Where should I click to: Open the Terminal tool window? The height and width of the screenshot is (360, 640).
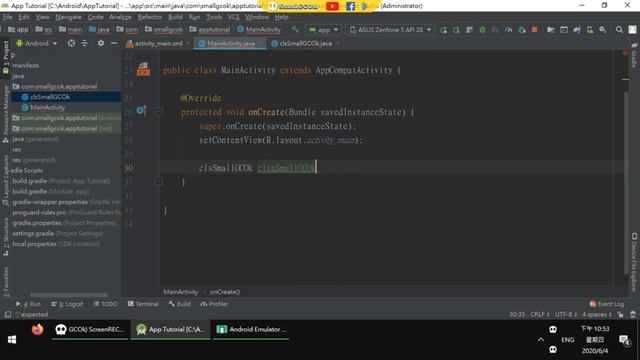pyautogui.click(x=143, y=304)
